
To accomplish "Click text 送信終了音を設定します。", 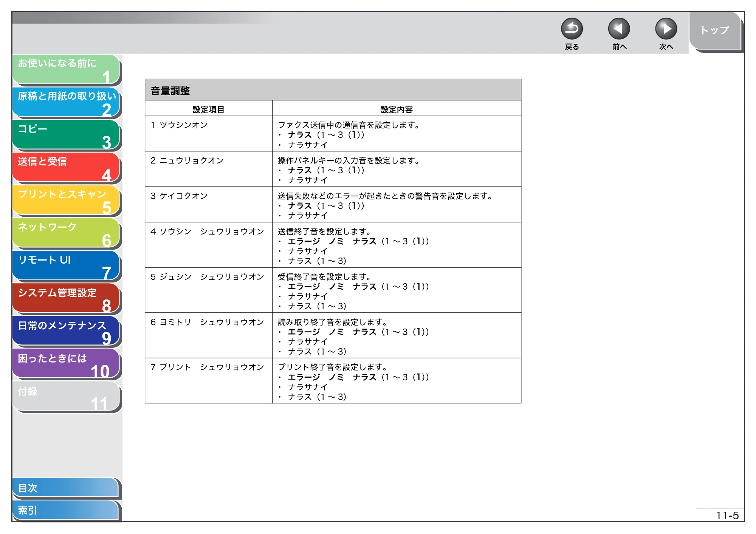I will (x=325, y=232).
